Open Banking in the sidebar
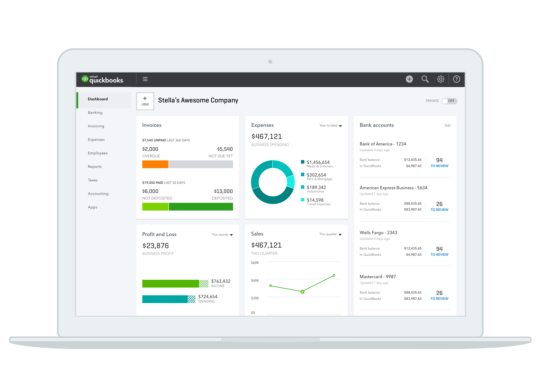Image resolution: width=541 pixels, height=392 pixels. click(x=95, y=112)
